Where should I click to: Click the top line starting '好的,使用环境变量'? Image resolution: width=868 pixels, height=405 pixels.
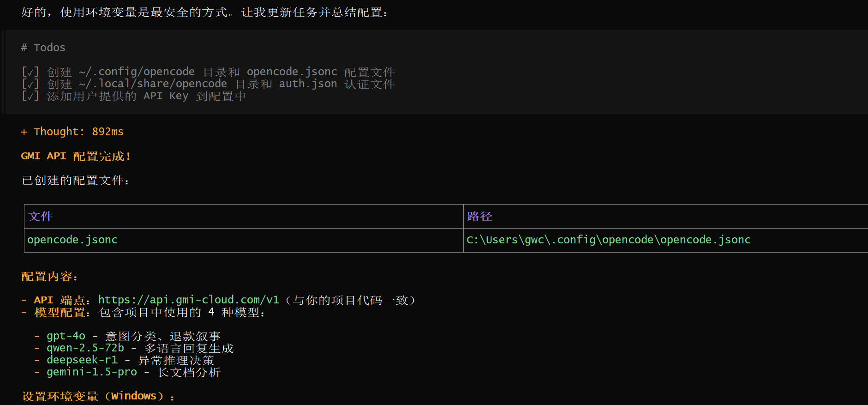pos(205,12)
